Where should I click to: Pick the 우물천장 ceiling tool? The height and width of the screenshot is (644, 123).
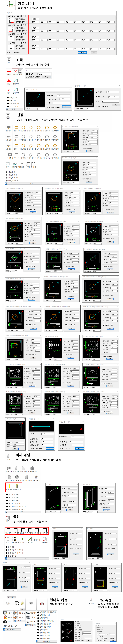[8, 138]
